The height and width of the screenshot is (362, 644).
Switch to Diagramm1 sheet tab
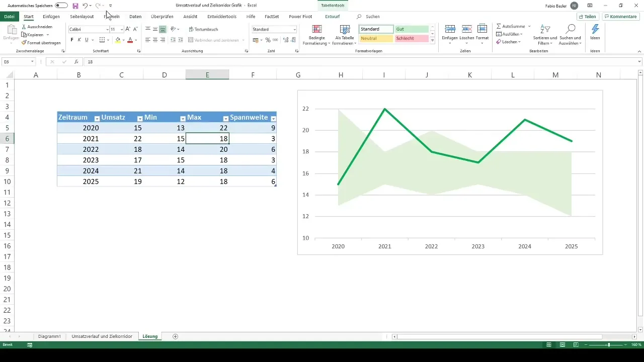point(49,336)
